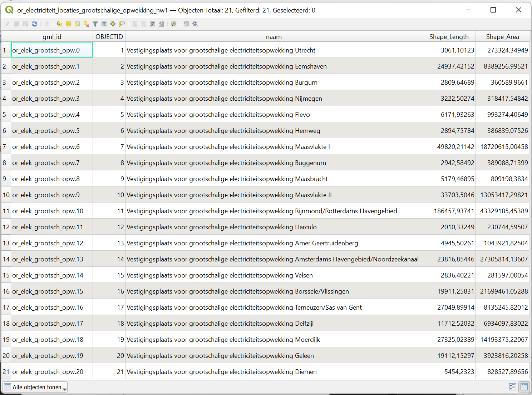Screen dimensions: 532x395
Task: Open the Actions toolbar icon
Action: pyautogui.click(x=195, y=24)
